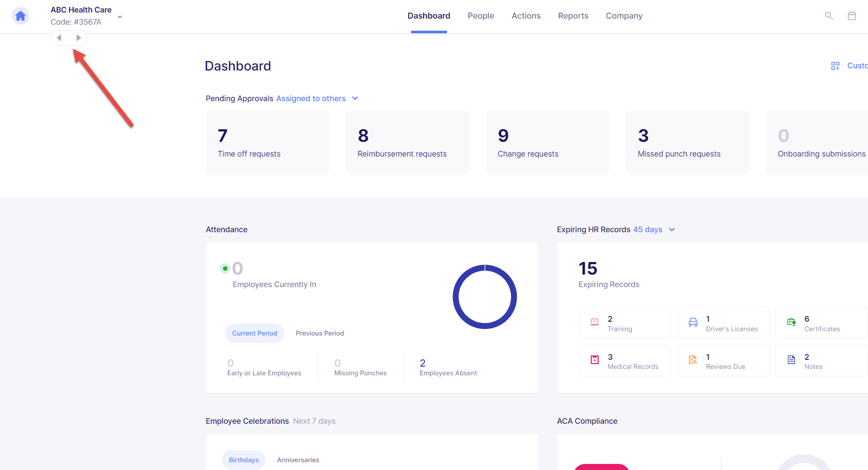This screenshot has height=470, width=868.
Task: Select the Current Period toggle
Action: coord(255,333)
